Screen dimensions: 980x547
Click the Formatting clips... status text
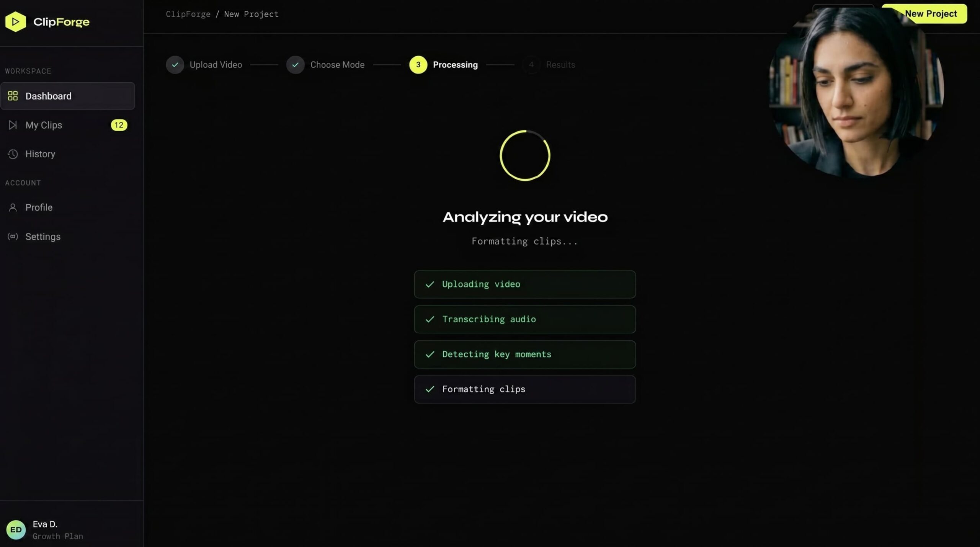[524, 241]
